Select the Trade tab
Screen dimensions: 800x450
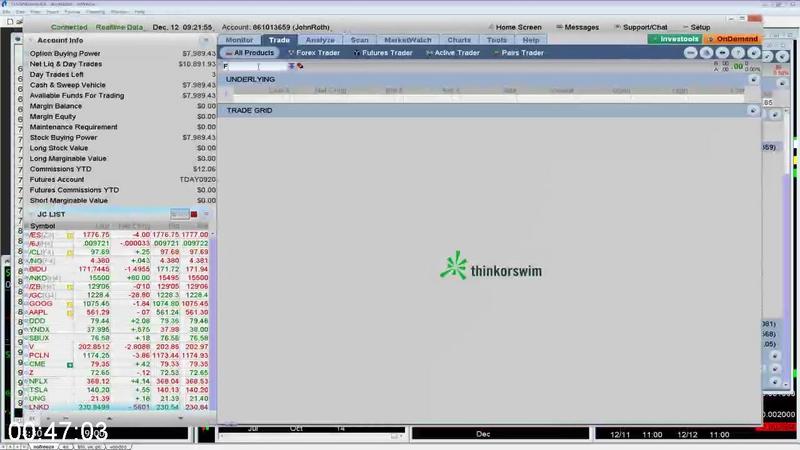point(279,40)
